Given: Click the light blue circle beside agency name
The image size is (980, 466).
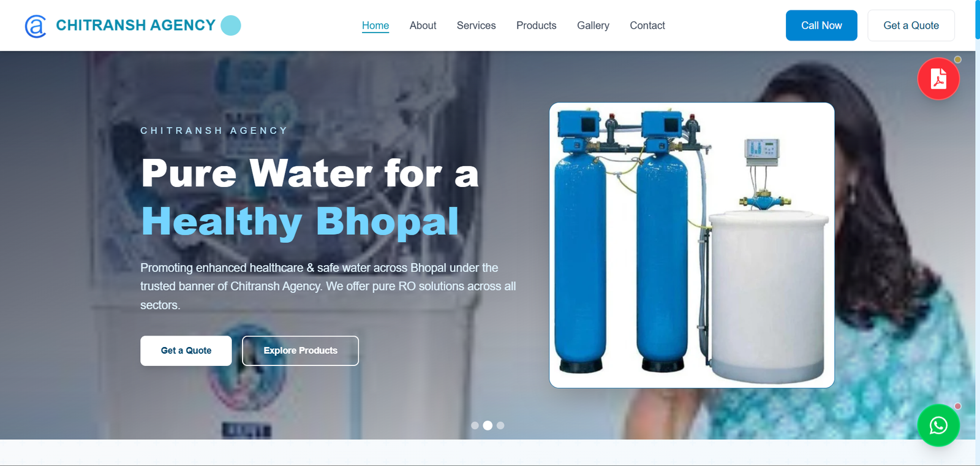Looking at the screenshot, I should (x=231, y=25).
